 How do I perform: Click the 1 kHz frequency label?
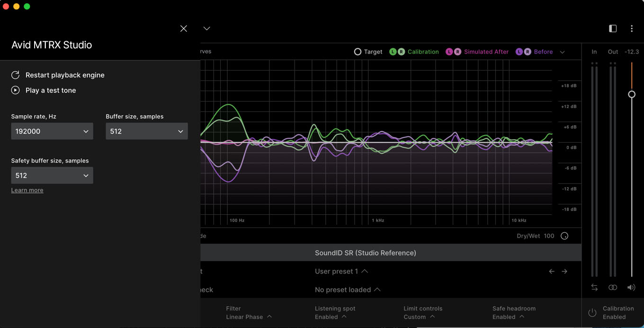[x=378, y=220]
